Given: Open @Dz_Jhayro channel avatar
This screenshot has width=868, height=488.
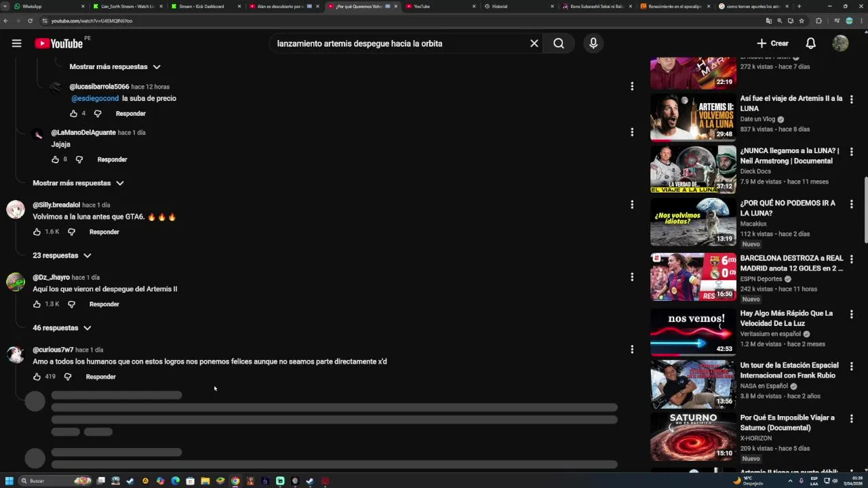Looking at the screenshot, I should point(16,281).
